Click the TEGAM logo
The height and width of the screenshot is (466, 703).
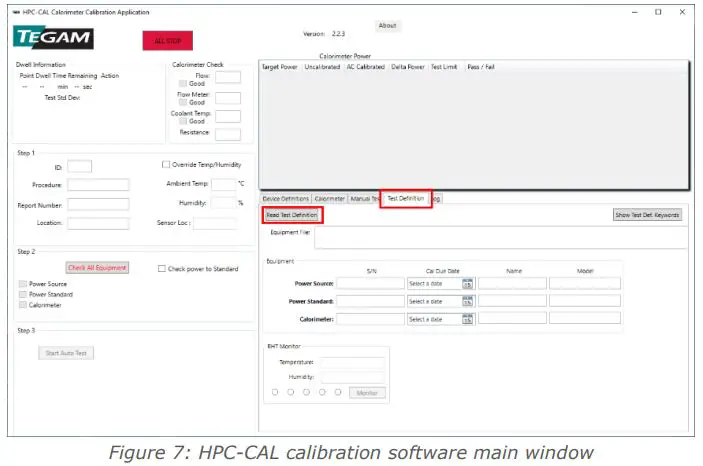click(53, 37)
